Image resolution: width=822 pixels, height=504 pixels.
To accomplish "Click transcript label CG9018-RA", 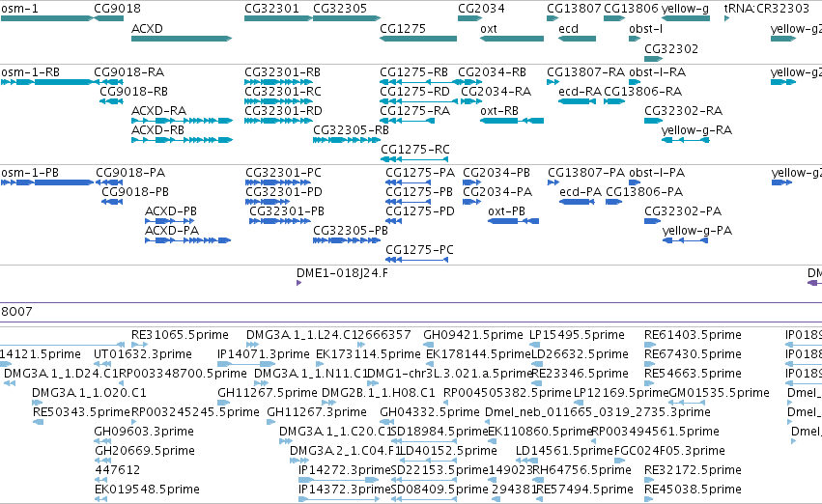I will [129, 72].
